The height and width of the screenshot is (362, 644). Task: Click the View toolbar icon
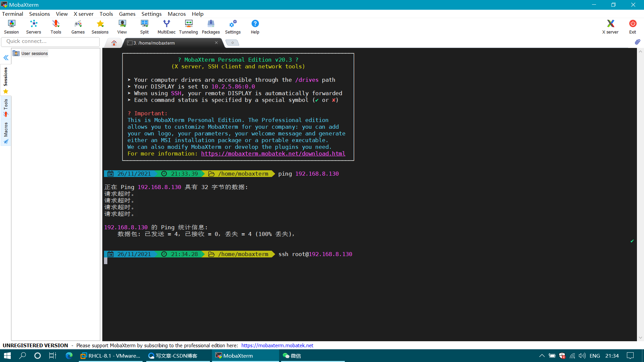tap(122, 27)
